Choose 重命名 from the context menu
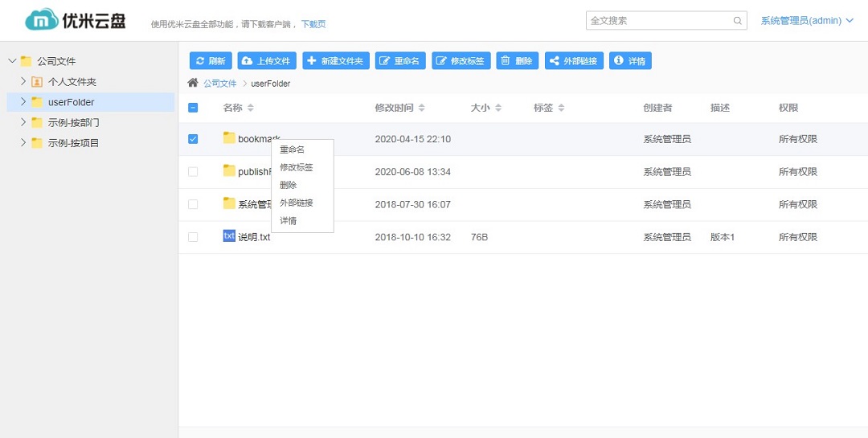Screen dimensions: 868x438 293,149
